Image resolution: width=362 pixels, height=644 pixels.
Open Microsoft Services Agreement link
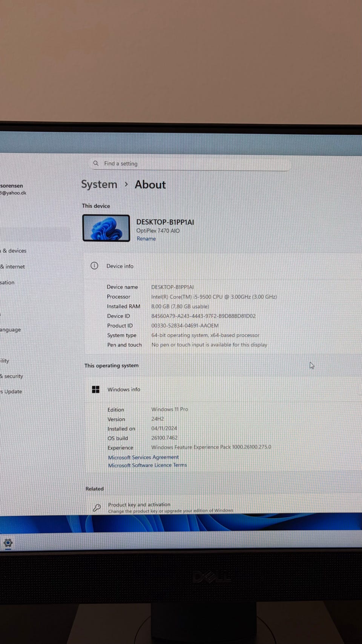tap(143, 457)
